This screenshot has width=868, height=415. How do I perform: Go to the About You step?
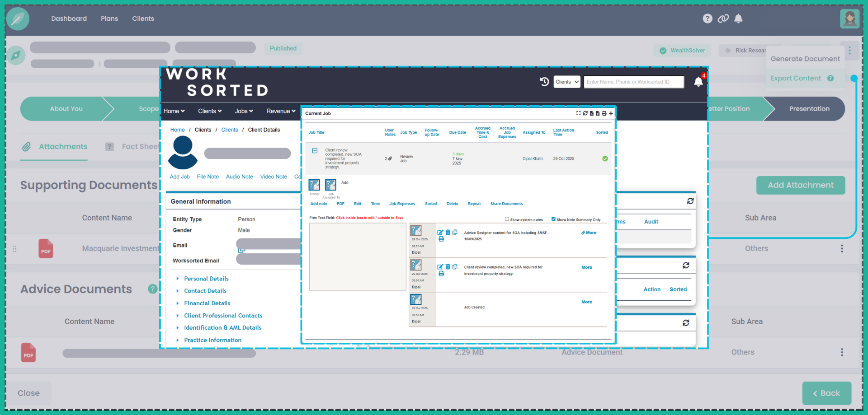(66, 109)
